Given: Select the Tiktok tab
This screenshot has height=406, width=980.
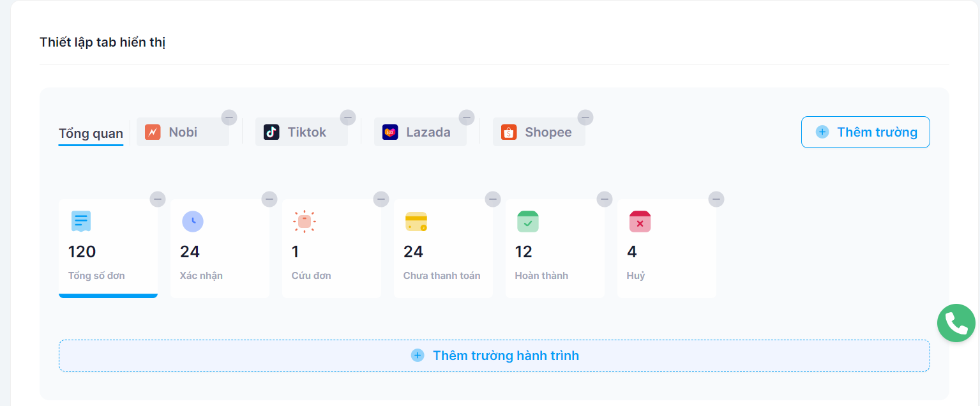Looking at the screenshot, I should point(301,132).
